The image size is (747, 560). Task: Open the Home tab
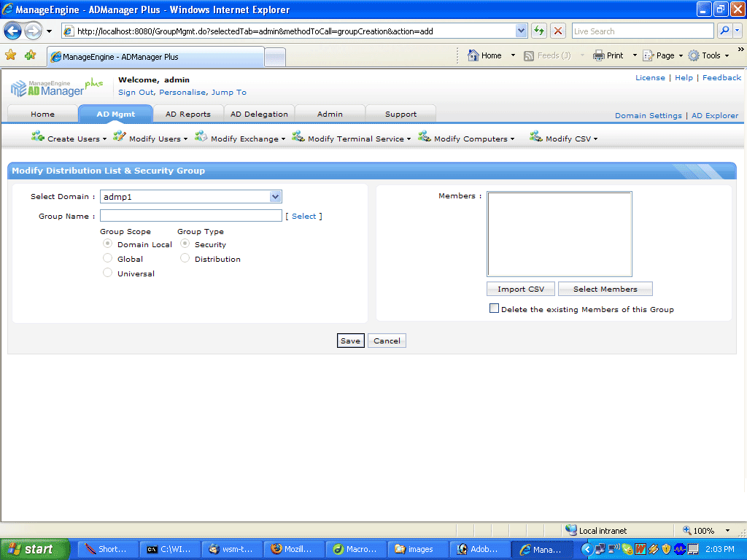click(43, 114)
